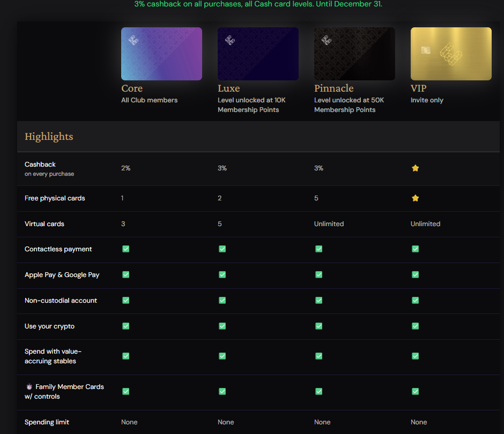Click the Highlights section heading

49,137
